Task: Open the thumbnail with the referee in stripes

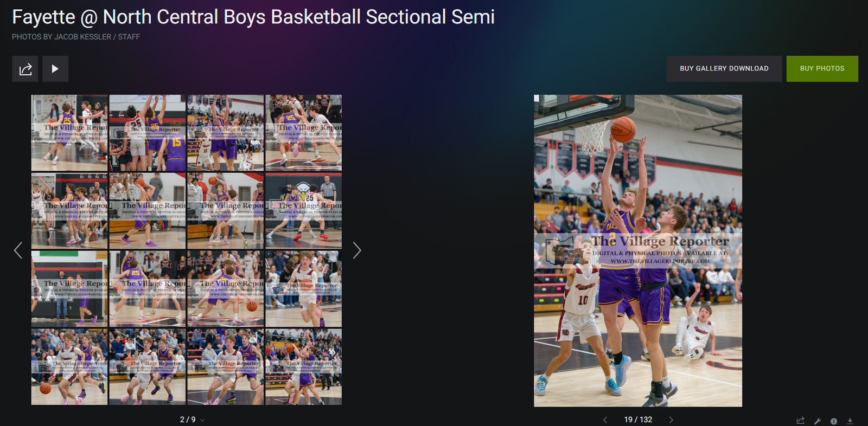Action: pyautogui.click(x=304, y=211)
